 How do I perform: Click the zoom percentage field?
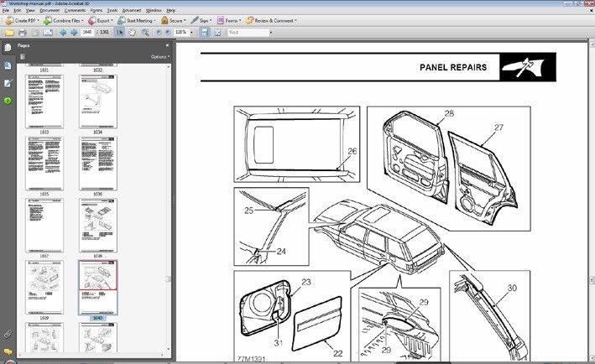[180, 33]
